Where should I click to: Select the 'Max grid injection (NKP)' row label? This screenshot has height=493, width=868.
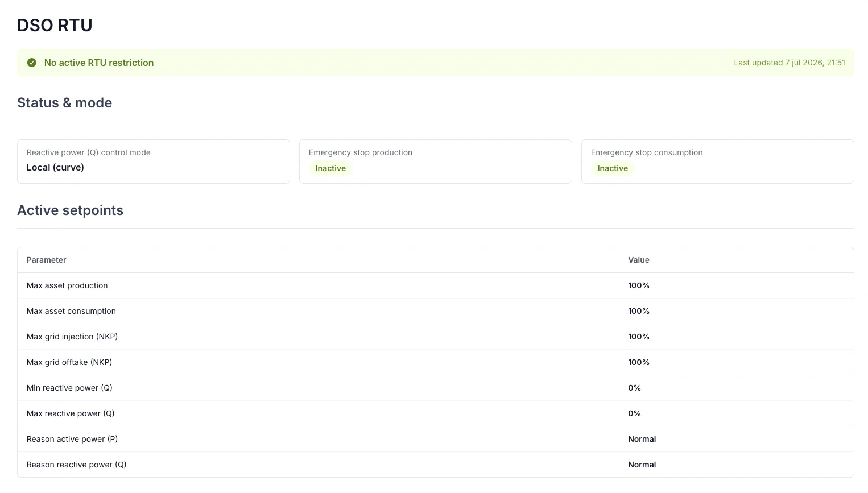coord(72,337)
